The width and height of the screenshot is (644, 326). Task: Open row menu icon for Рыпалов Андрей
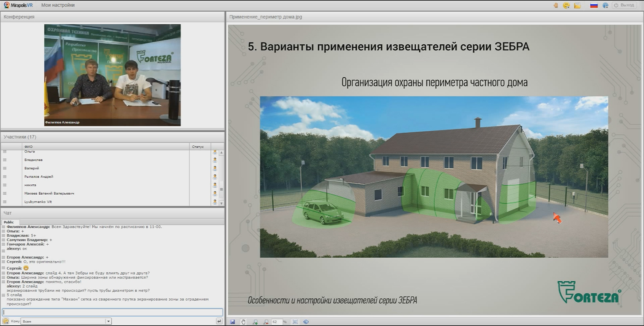click(5, 177)
